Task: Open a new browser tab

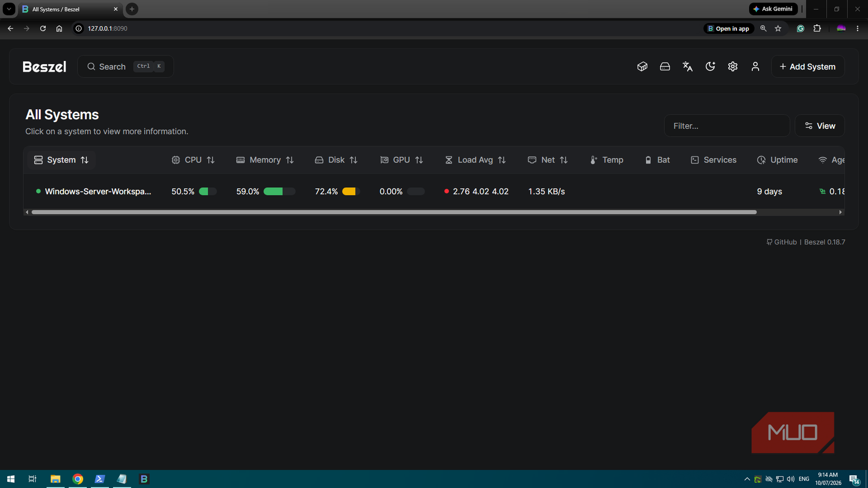Action: pyautogui.click(x=132, y=9)
